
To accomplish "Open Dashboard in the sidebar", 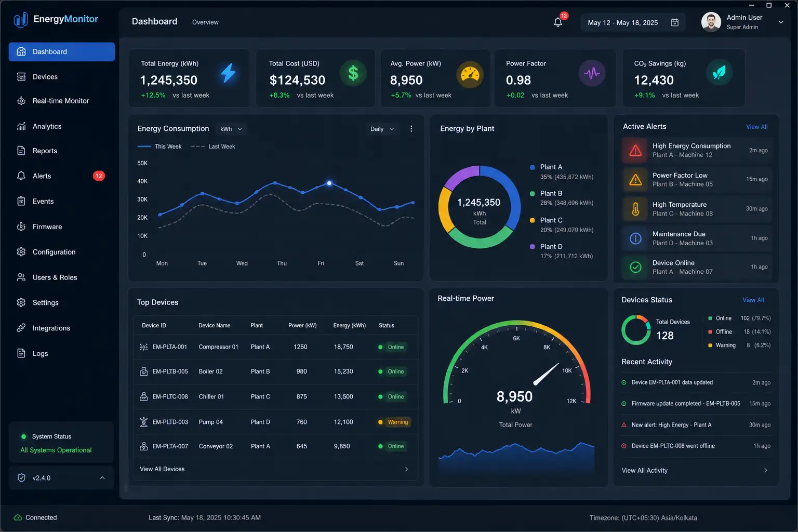I will pyautogui.click(x=62, y=52).
